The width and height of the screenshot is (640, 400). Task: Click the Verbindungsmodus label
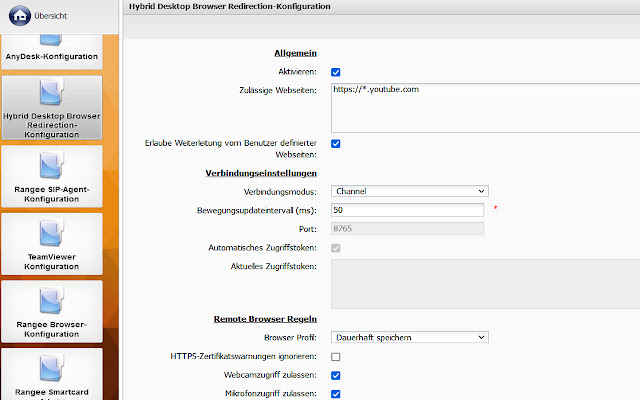[280, 191]
